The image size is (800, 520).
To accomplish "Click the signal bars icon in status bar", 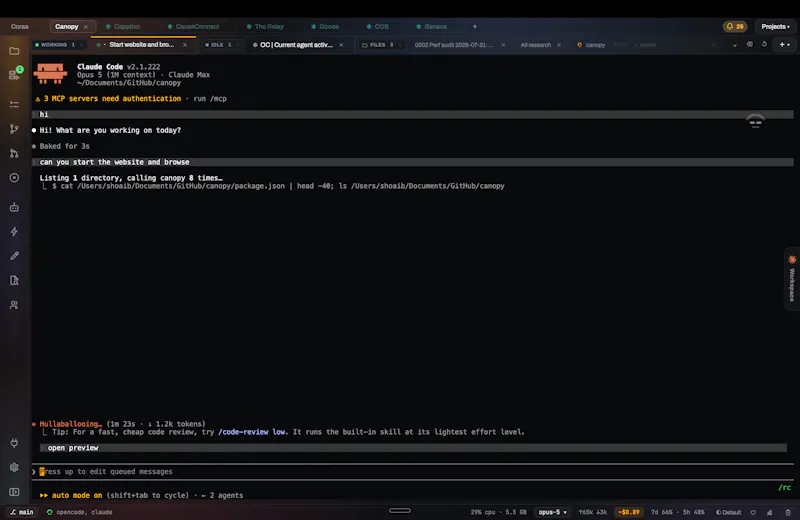I will [x=769, y=512].
